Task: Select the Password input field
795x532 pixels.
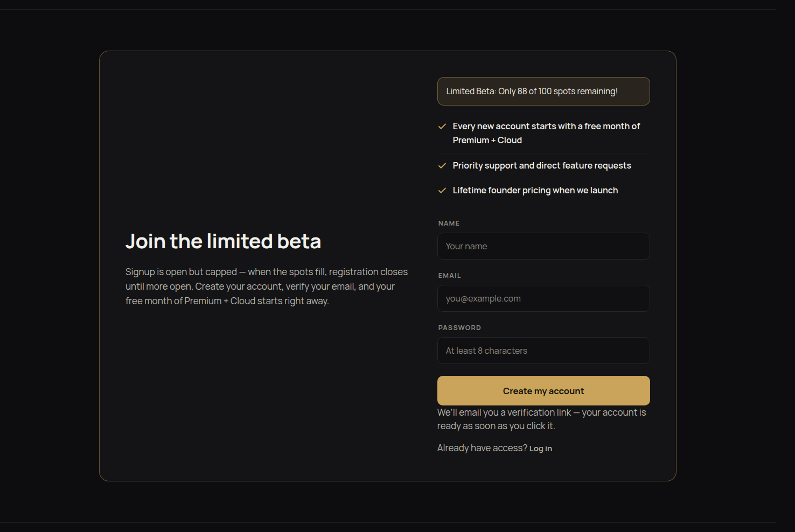Action: tap(543, 351)
